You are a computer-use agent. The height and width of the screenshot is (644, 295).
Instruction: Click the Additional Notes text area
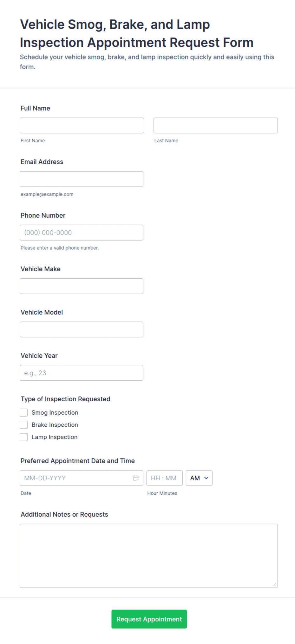pos(149,556)
